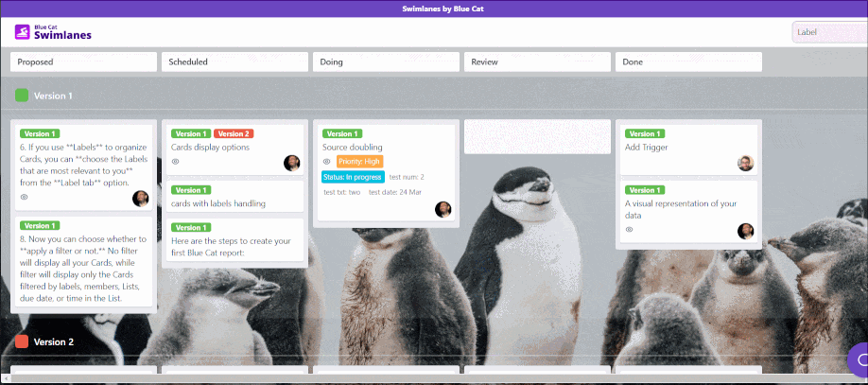This screenshot has height=385, width=868.
Task: Click the eye icon on Cards display options card
Action: pyautogui.click(x=176, y=161)
